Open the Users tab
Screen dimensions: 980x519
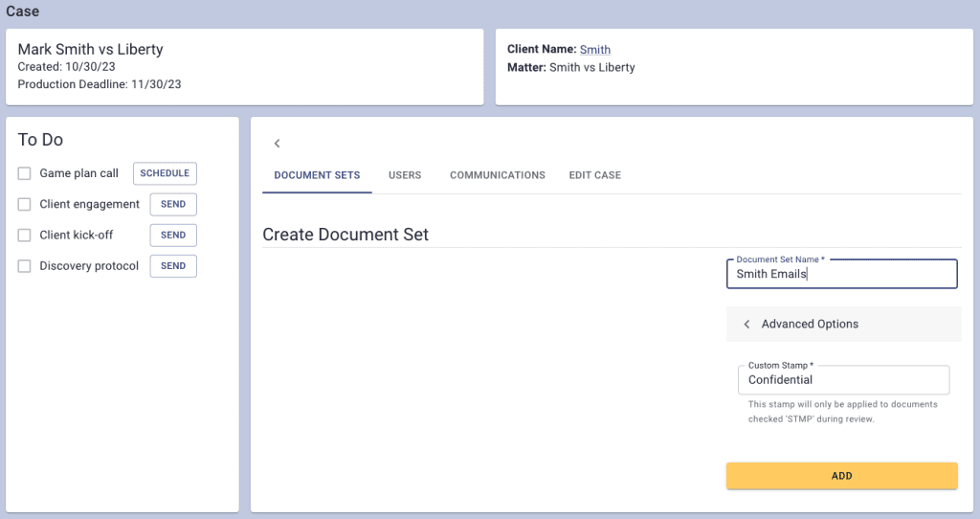click(405, 175)
